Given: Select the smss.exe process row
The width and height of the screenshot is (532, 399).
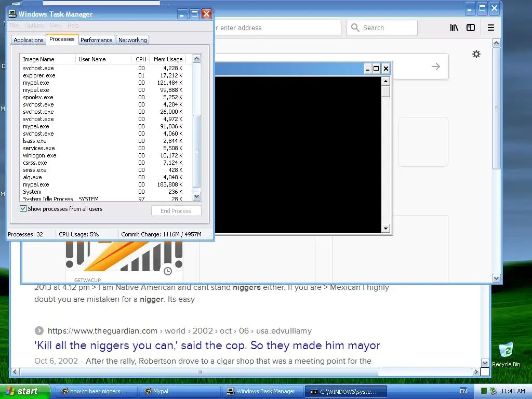Looking at the screenshot, I should [x=106, y=170].
